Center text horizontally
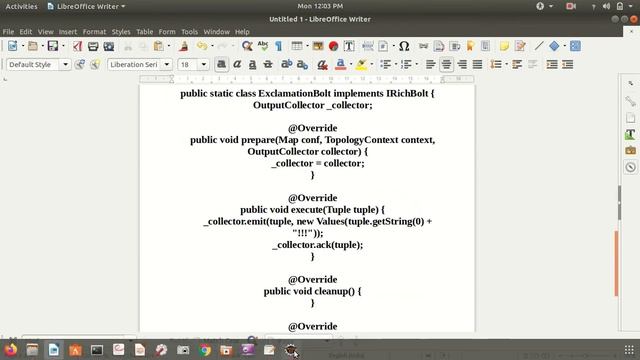This screenshot has width=640, height=360. [446, 64]
